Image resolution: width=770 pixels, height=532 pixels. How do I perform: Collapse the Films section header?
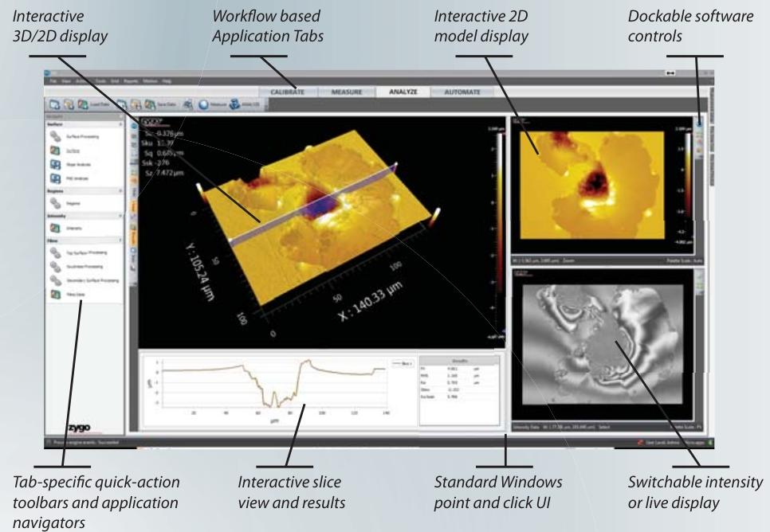120,240
